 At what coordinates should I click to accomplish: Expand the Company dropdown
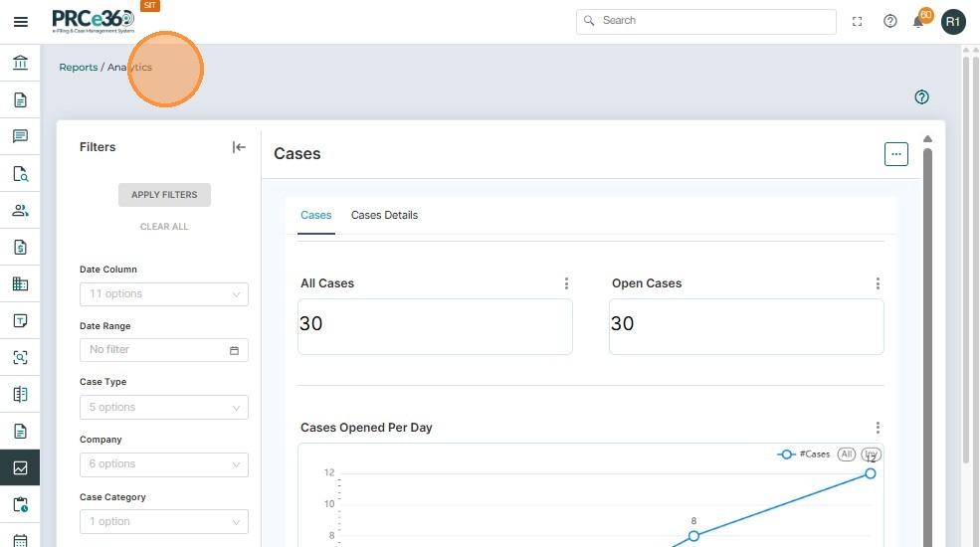pyautogui.click(x=164, y=464)
